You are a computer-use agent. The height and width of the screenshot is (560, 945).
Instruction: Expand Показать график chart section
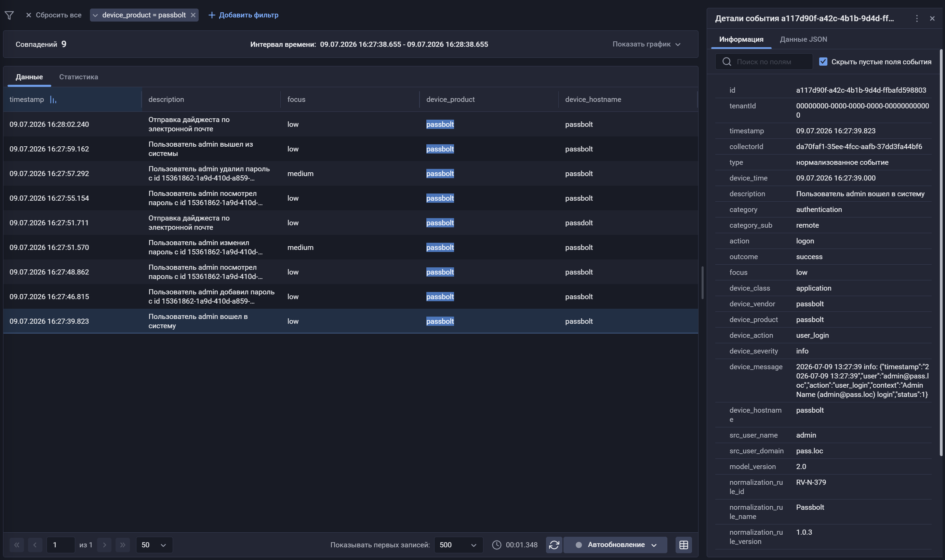(x=646, y=44)
